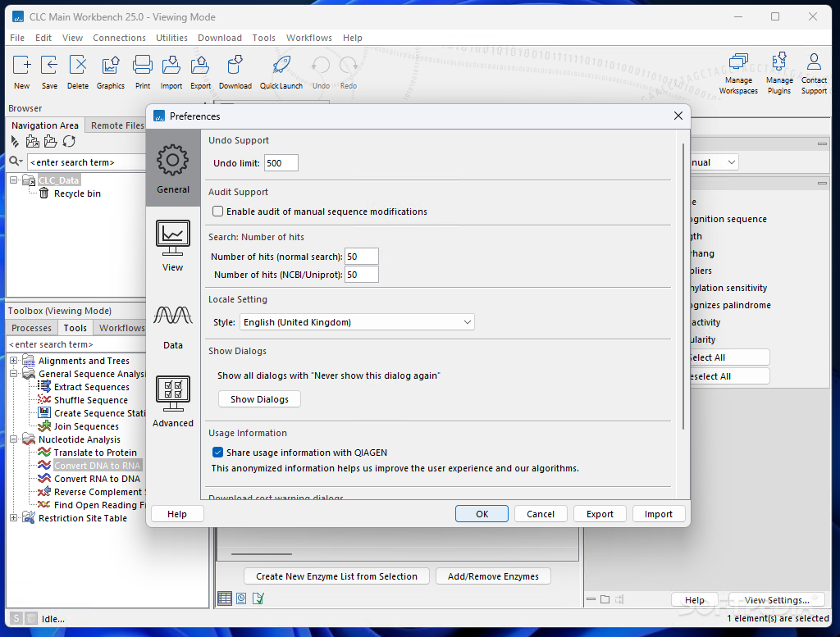Click Join Sequences tool
The image size is (840, 637).
point(86,426)
